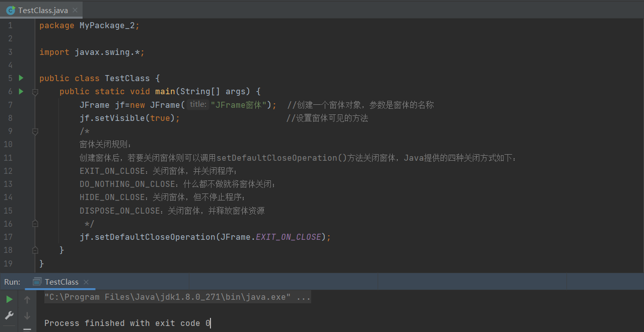Click '窗体关闭规则：' comment on line 10
This screenshot has height=332, width=644.
point(105,144)
